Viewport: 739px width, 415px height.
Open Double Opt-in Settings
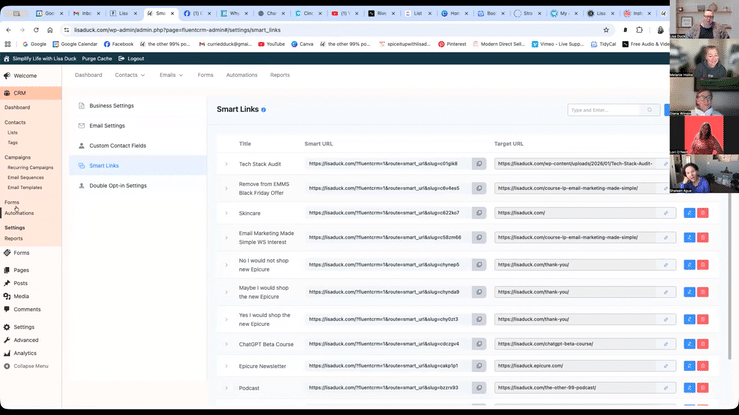(118, 185)
